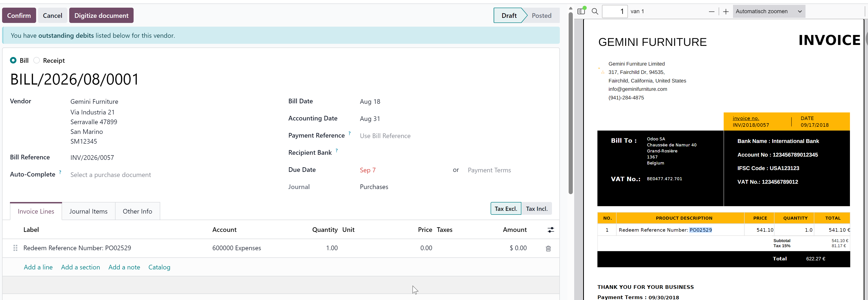Click the Amount column header
This screenshot has width=868, height=300.
[514, 230]
